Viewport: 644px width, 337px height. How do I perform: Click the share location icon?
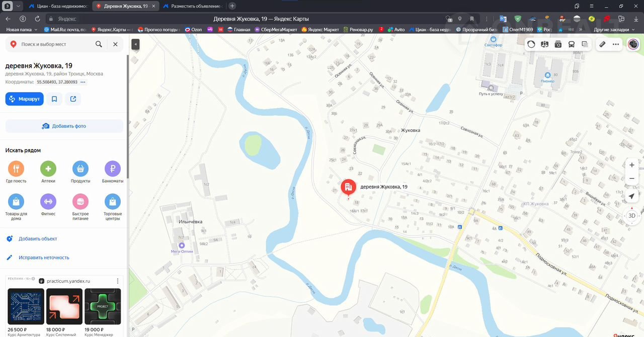73,99
